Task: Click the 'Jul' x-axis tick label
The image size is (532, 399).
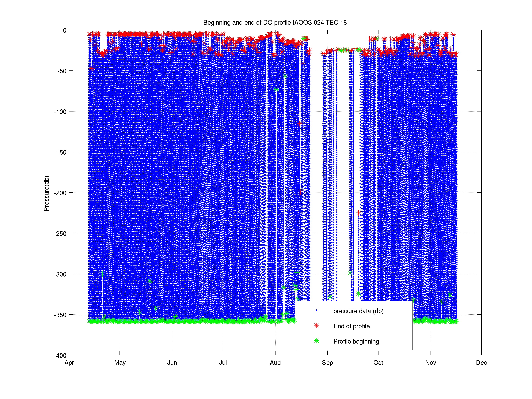Action: [x=223, y=363]
